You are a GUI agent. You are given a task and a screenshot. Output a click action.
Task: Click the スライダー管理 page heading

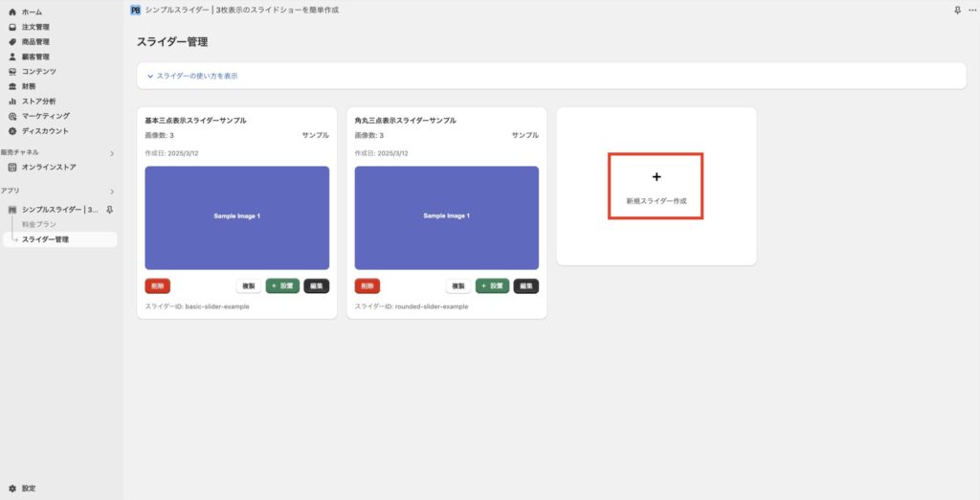172,42
